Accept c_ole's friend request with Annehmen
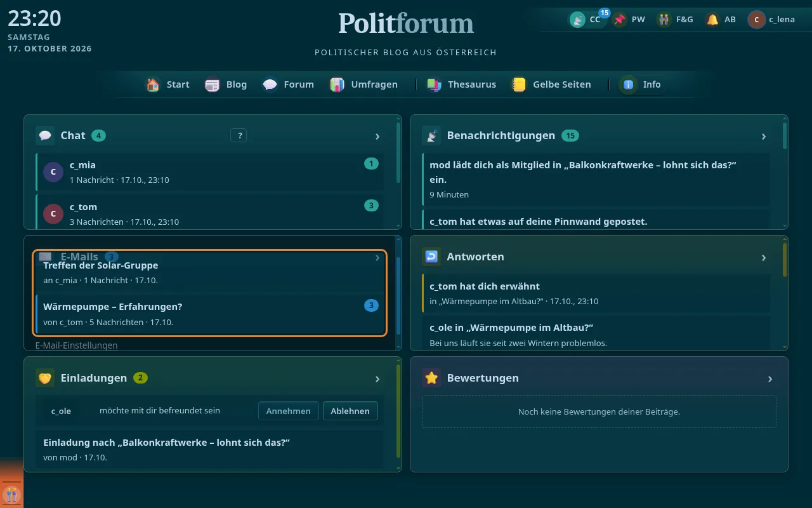Screen dimensions: 812x508 (289, 411)
